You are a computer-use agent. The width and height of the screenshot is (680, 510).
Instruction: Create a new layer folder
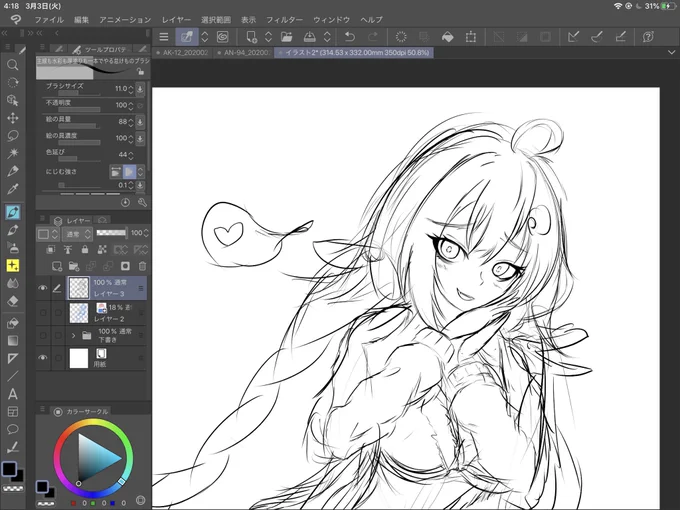pyautogui.click(x=74, y=266)
